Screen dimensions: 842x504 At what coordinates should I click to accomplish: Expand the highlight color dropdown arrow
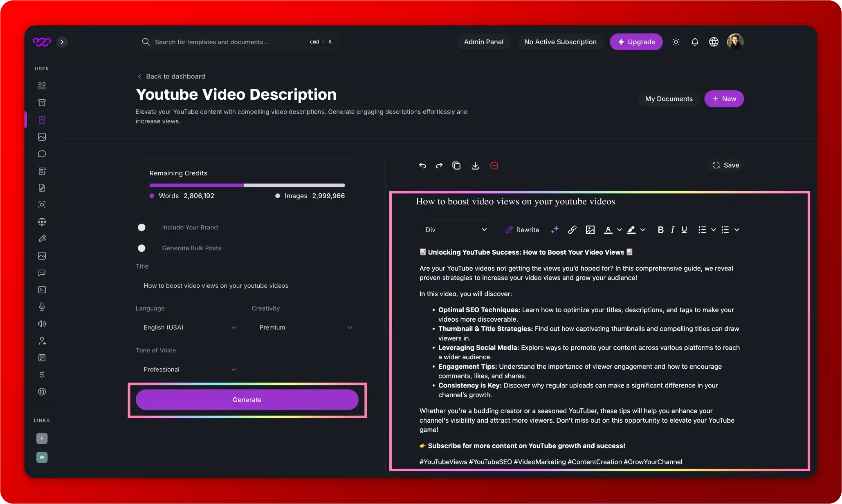[x=643, y=230]
